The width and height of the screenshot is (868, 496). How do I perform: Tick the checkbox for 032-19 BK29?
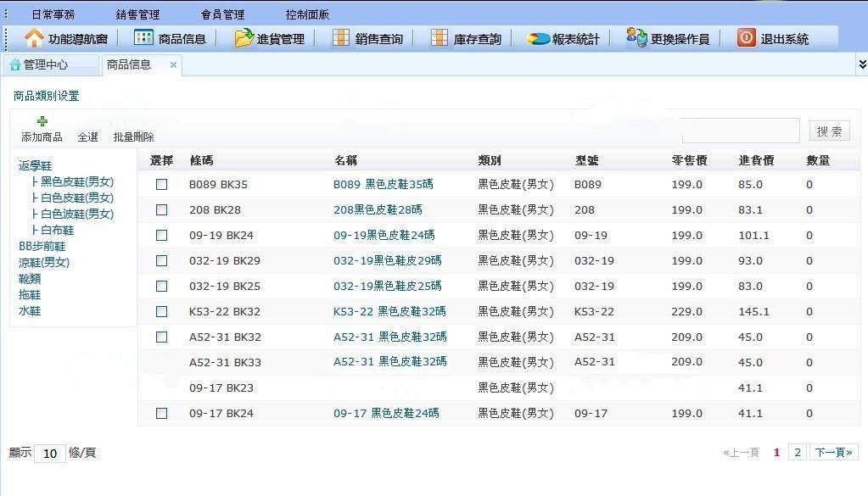(x=162, y=260)
